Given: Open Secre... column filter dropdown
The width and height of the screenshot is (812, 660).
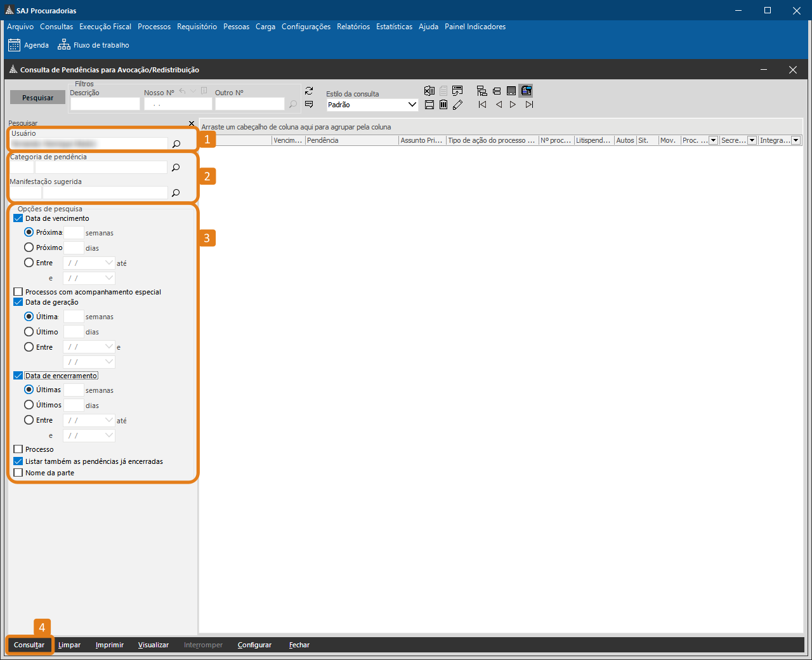Looking at the screenshot, I should click(x=752, y=140).
